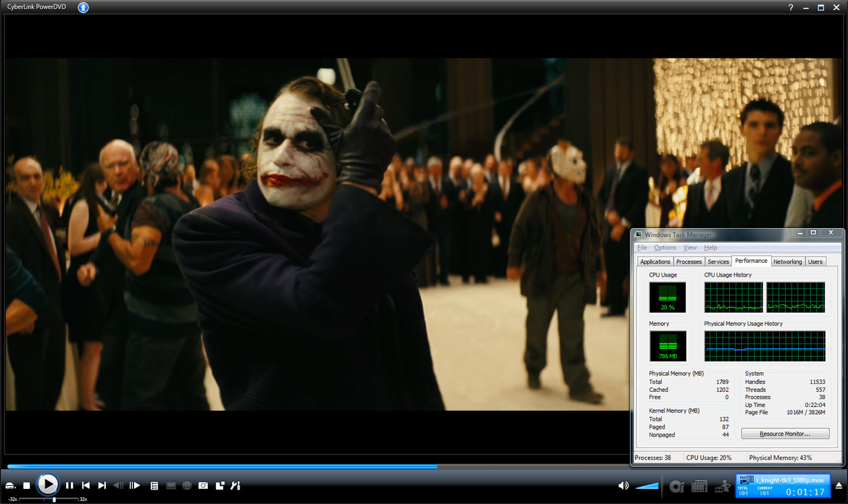The height and width of the screenshot is (504, 848).
Task: Switch to the Networking tab
Action: pyautogui.click(x=787, y=261)
